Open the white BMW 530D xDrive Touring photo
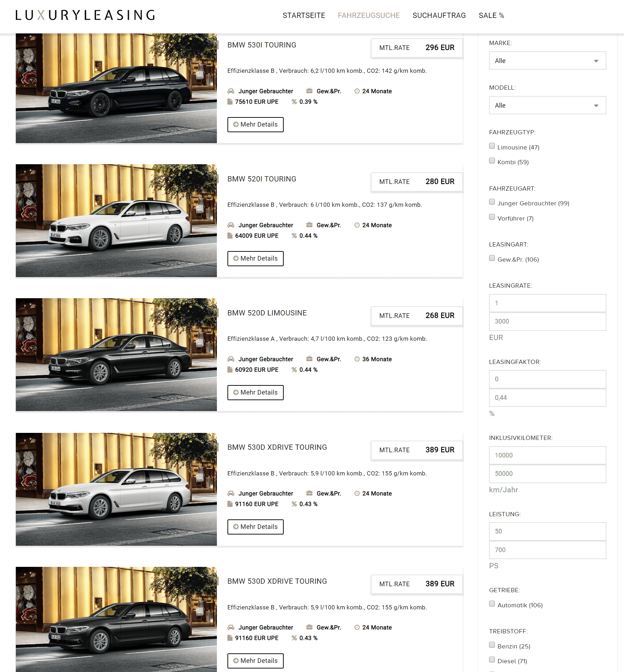 pyautogui.click(x=116, y=489)
